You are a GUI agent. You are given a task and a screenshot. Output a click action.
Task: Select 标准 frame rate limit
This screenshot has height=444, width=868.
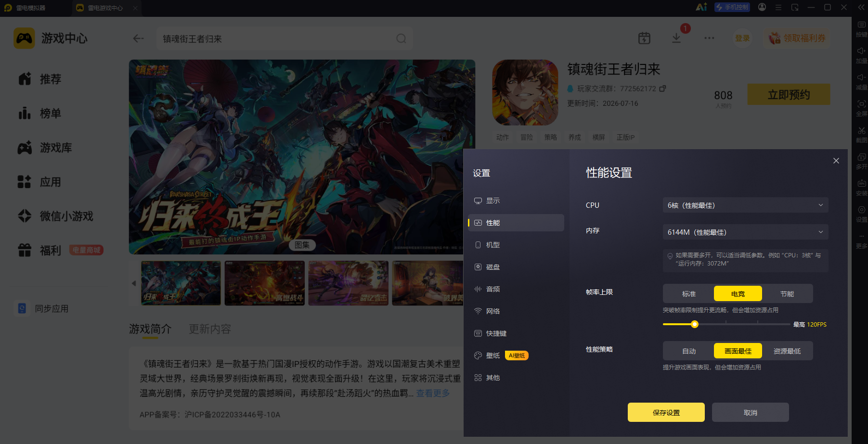[x=689, y=293]
